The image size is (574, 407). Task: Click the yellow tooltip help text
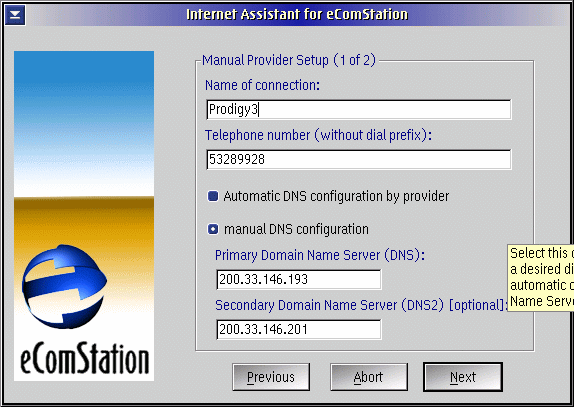[540, 277]
